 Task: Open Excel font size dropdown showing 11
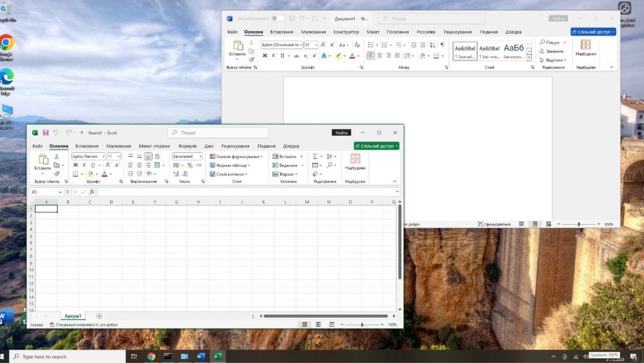(x=118, y=156)
